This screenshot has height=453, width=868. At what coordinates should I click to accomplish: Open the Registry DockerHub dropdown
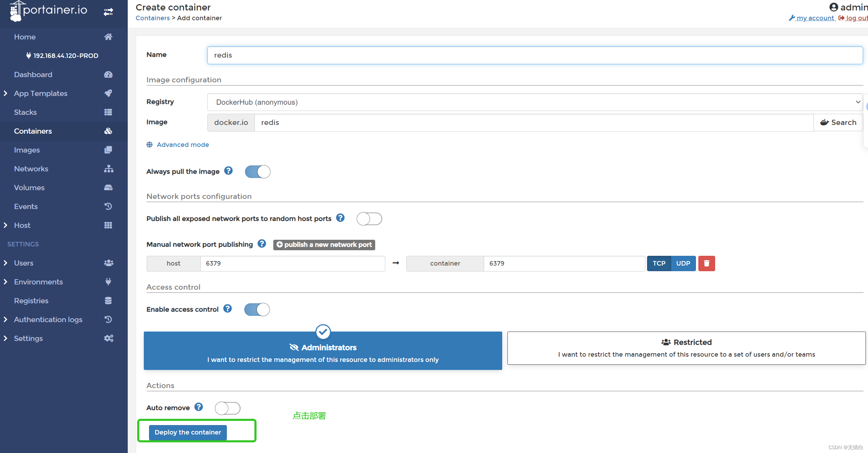pyautogui.click(x=535, y=102)
